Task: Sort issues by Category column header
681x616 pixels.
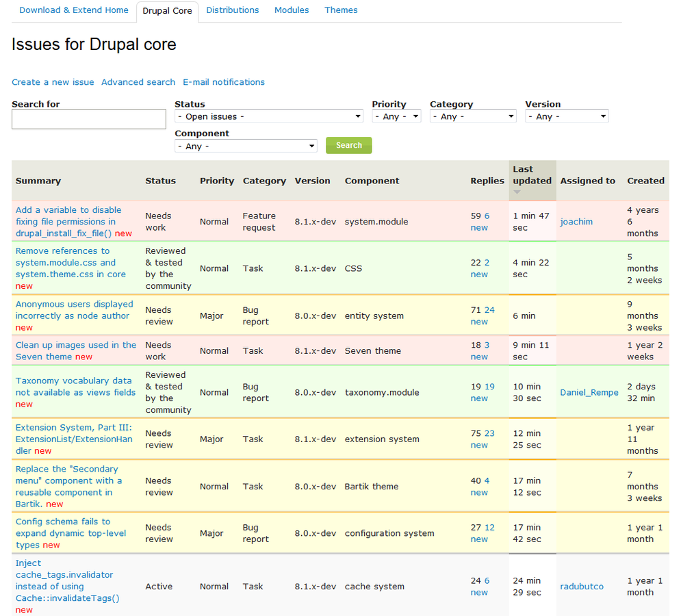Action: [264, 181]
